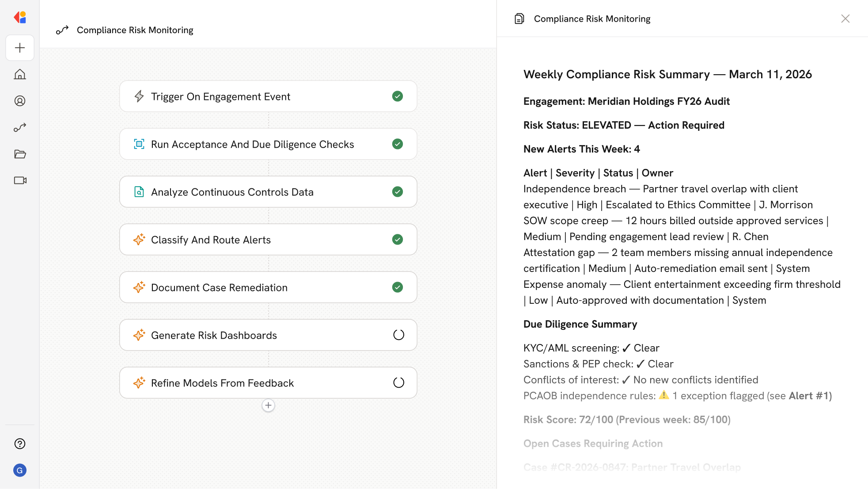Close the Compliance Risk Monitoring report panel
The width and height of the screenshot is (868, 489).
(845, 19)
